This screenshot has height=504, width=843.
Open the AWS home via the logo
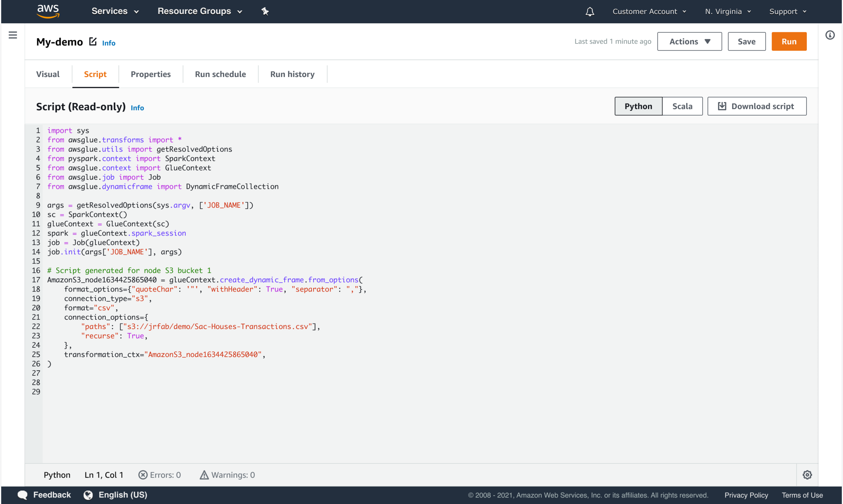[x=48, y=11]
